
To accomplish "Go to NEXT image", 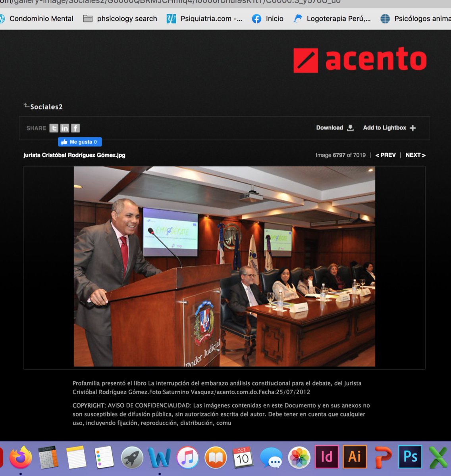I will click(415, 155).
